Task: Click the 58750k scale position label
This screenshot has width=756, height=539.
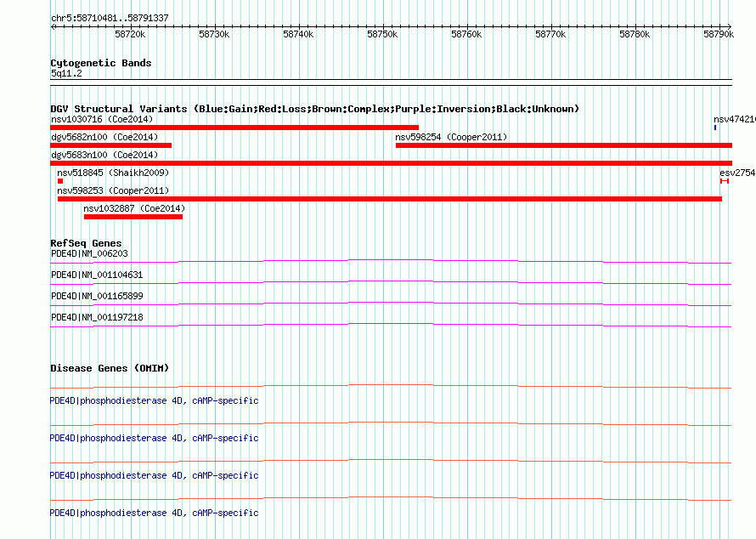Action: click(382, 34)
